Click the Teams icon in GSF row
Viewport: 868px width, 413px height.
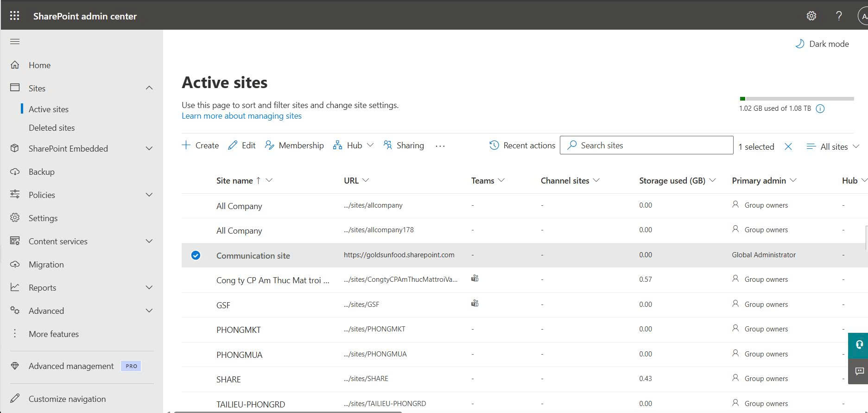[x=475, y=304]
